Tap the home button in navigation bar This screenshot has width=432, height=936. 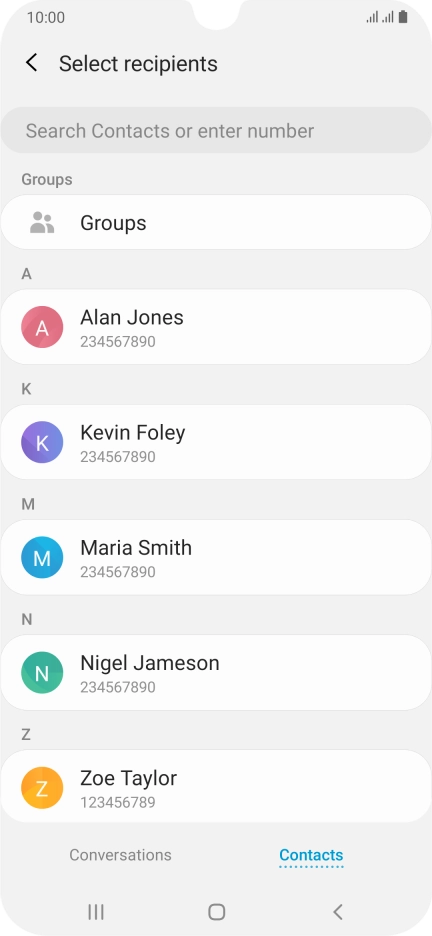[x=216, y=912]
